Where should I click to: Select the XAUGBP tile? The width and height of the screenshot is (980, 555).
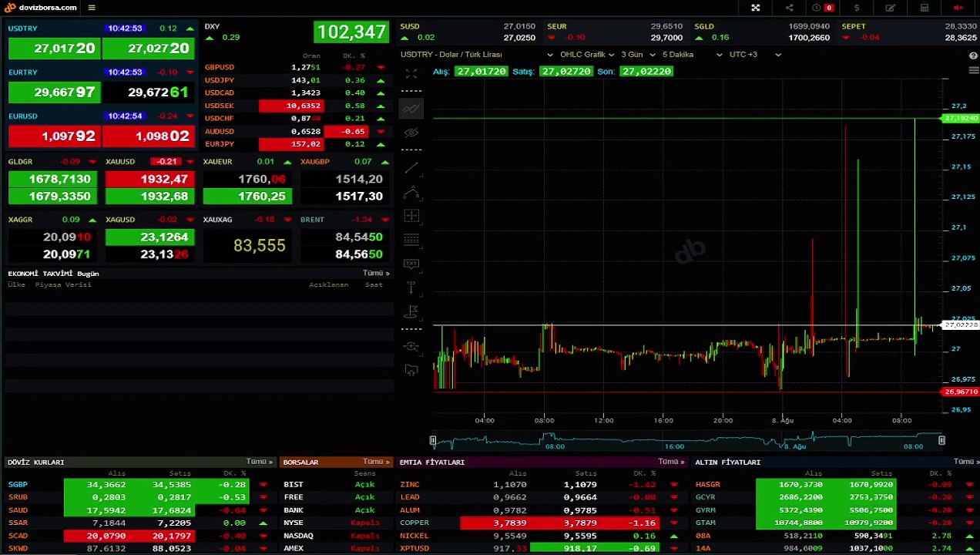coord(344,180)
